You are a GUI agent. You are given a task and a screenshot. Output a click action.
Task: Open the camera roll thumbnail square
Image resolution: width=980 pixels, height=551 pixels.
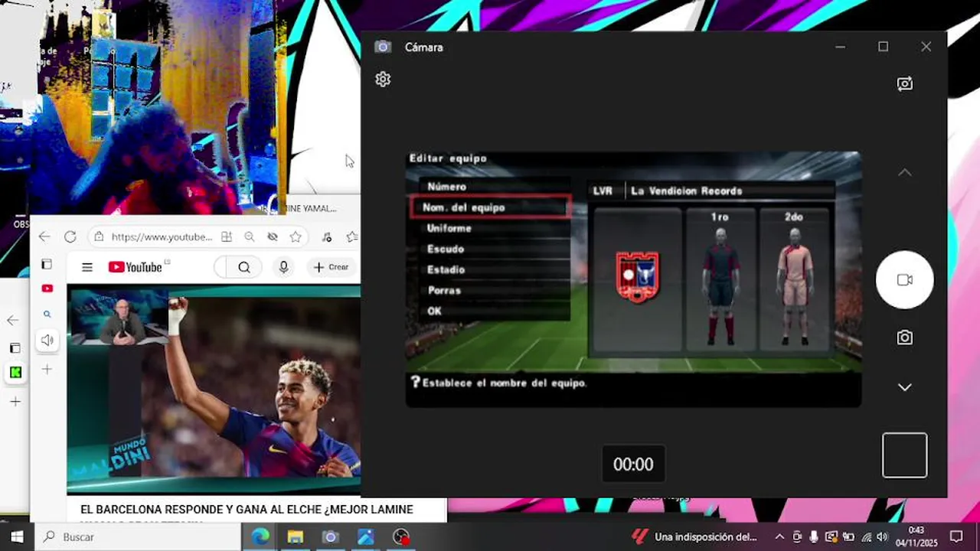[x=904, y=455]
